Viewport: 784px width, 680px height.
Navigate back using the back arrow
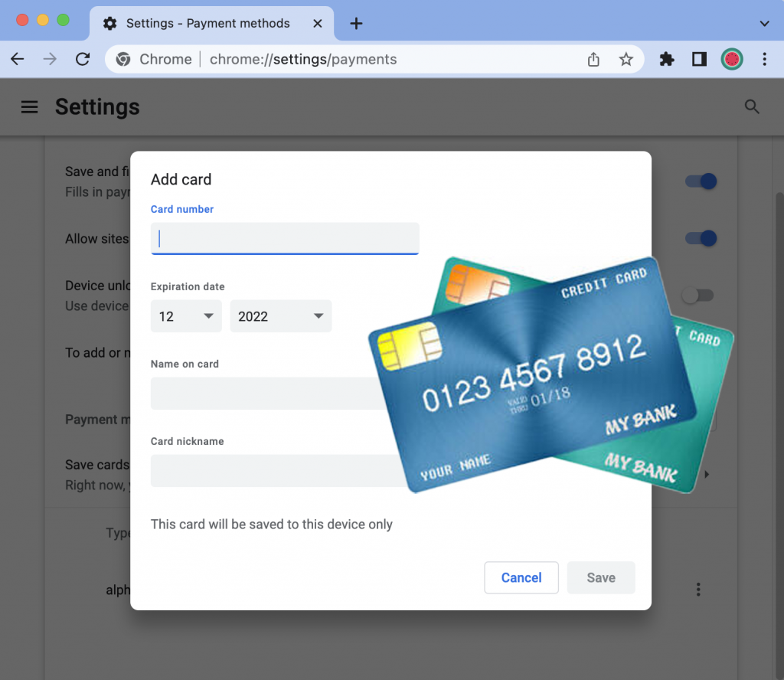click(17, 59)
